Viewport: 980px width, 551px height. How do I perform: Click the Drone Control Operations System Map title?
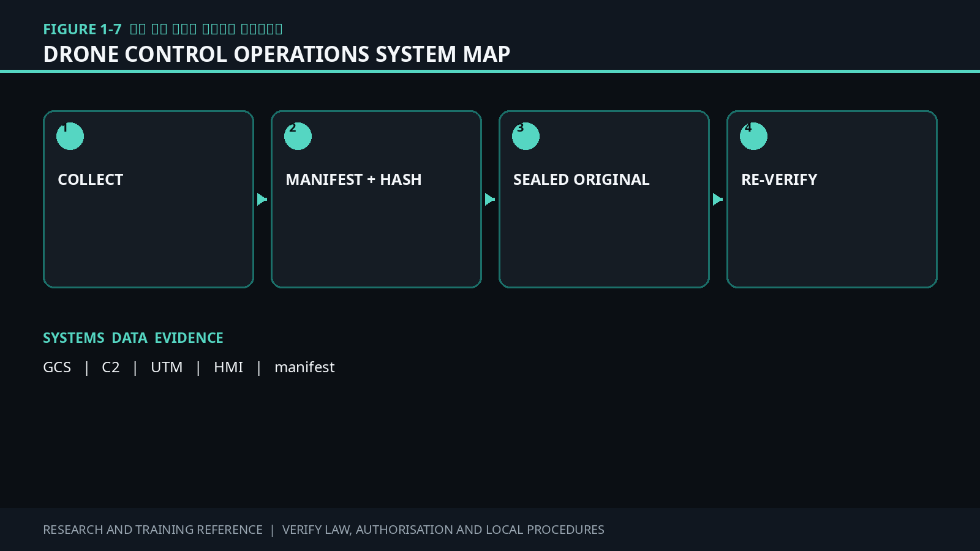click(277, 54)
